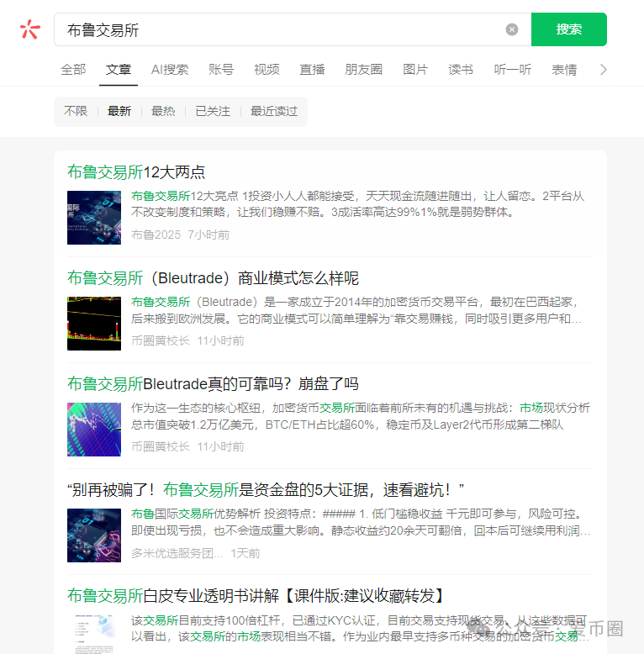This screenshot has width=644, height=654.
Task: Open article Bleutrade真的可靠吗？崩盘了吗
Action: point(214,384)
